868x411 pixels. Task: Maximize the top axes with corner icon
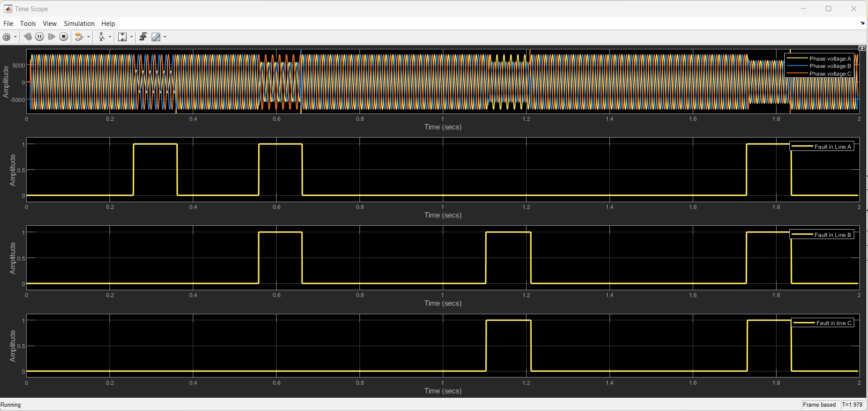click(862, 48)
